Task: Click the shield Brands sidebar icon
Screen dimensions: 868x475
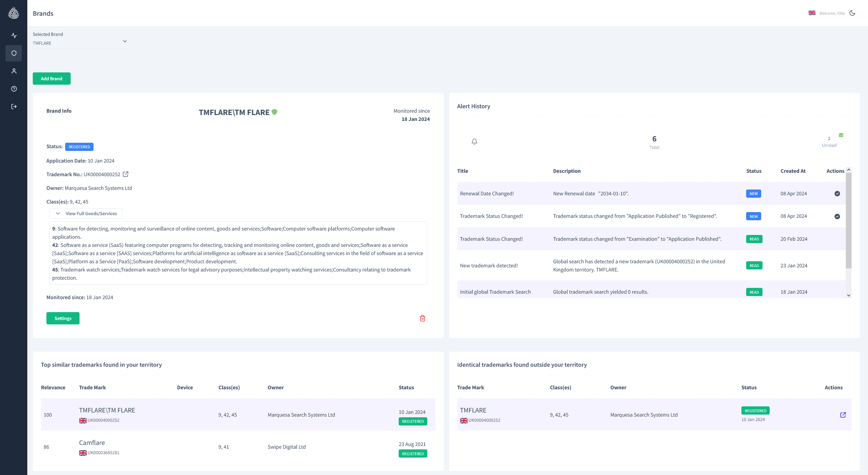Action: (x=14, y=53)
